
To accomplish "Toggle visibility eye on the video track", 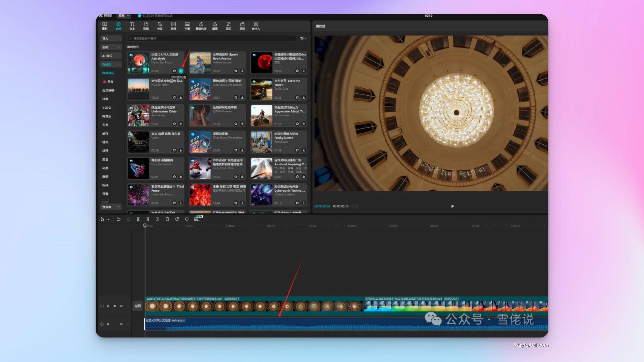I will [115, 306].
